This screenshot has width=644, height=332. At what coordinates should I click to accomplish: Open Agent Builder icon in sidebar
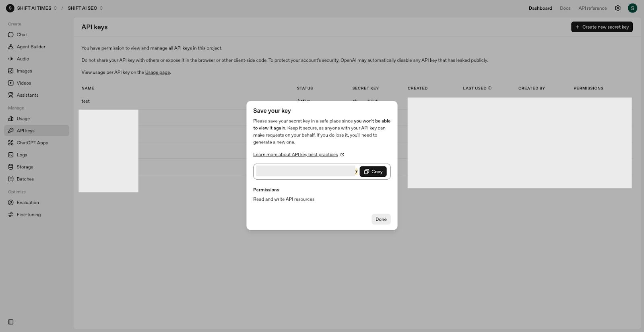11,47
